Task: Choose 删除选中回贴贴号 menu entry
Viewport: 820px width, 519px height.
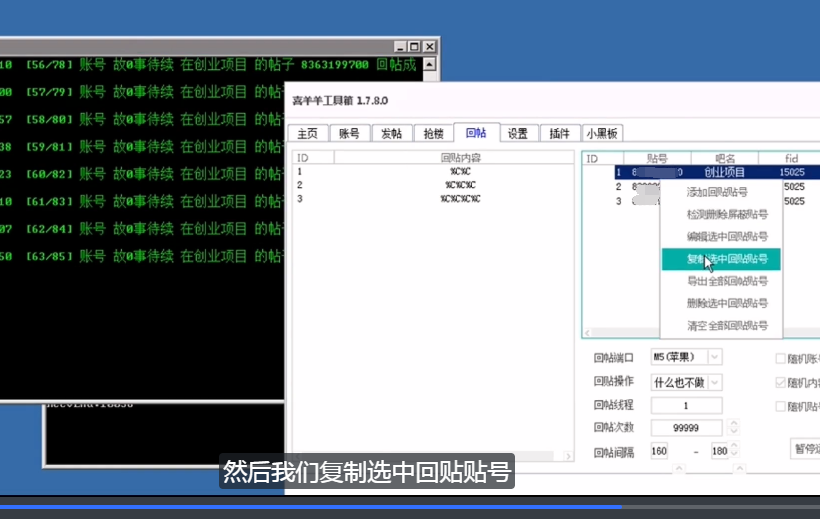Action: pos(721,303)
